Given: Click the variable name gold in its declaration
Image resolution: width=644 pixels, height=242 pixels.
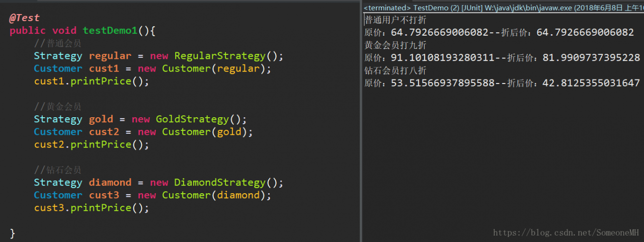Looking at the screenshot, I should pyautogui.click(x=101, y=119).
